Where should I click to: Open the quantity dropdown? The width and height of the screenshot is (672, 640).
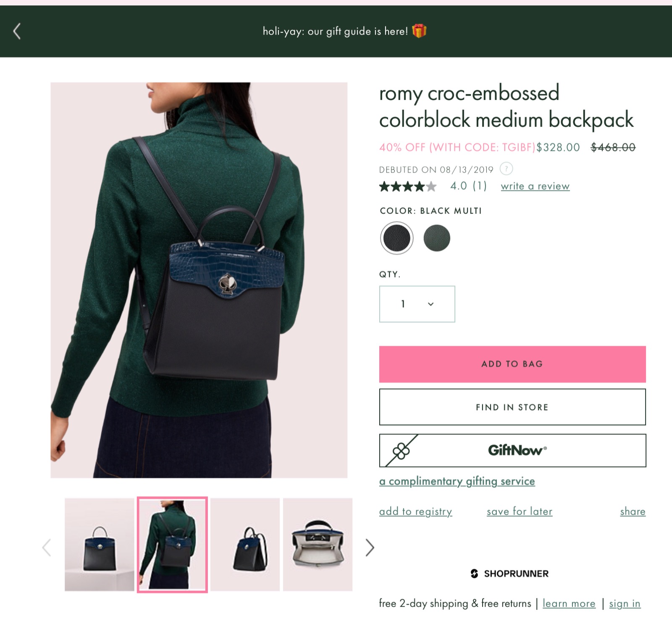pyautogui.click(x=417, y=304)
